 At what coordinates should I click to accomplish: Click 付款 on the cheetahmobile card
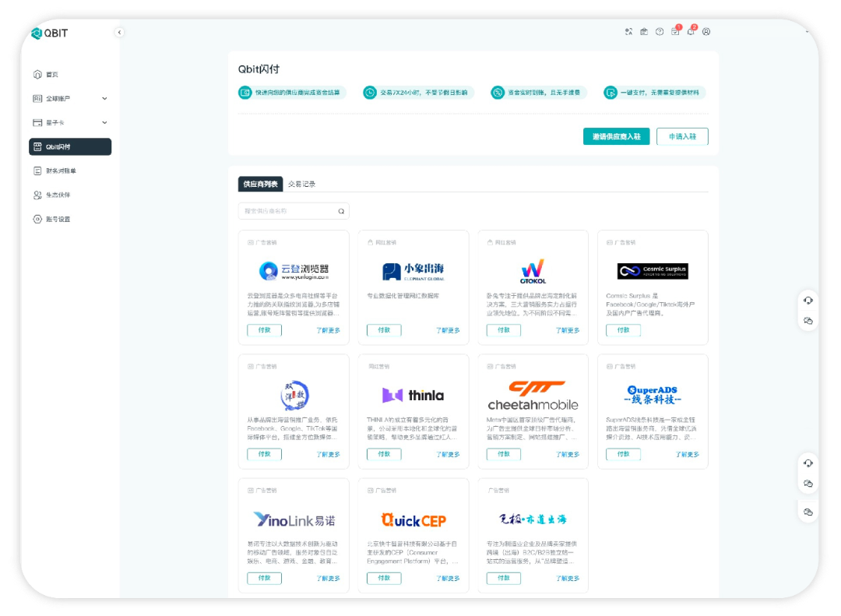point(503,454)
